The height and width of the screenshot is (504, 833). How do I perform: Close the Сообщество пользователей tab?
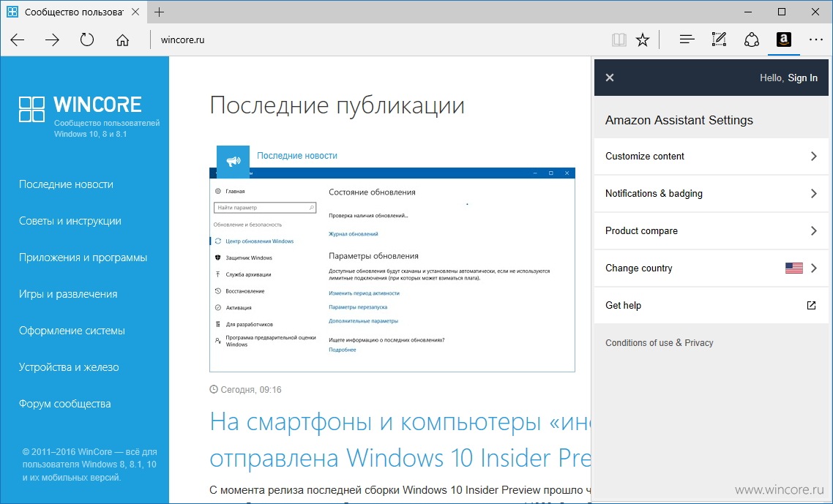[135, 12]
